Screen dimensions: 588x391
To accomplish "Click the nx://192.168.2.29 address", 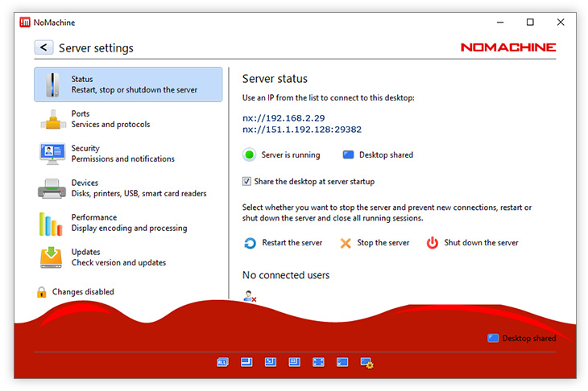I will point(284,117).
